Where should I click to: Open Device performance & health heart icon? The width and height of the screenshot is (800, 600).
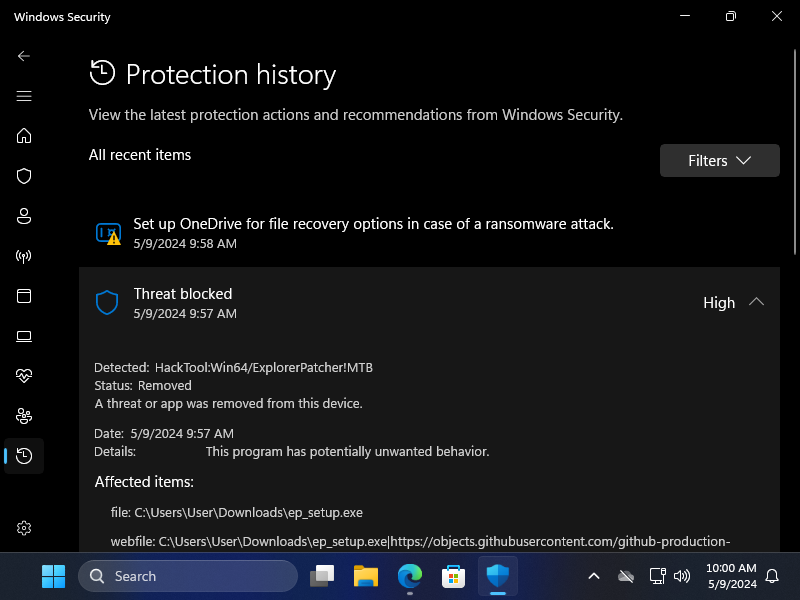point(24,376)
